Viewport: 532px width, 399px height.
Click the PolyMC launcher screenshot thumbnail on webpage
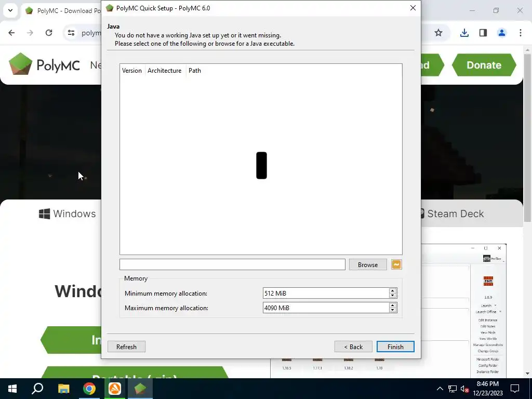pyautogui.click(x=388, y=311)
